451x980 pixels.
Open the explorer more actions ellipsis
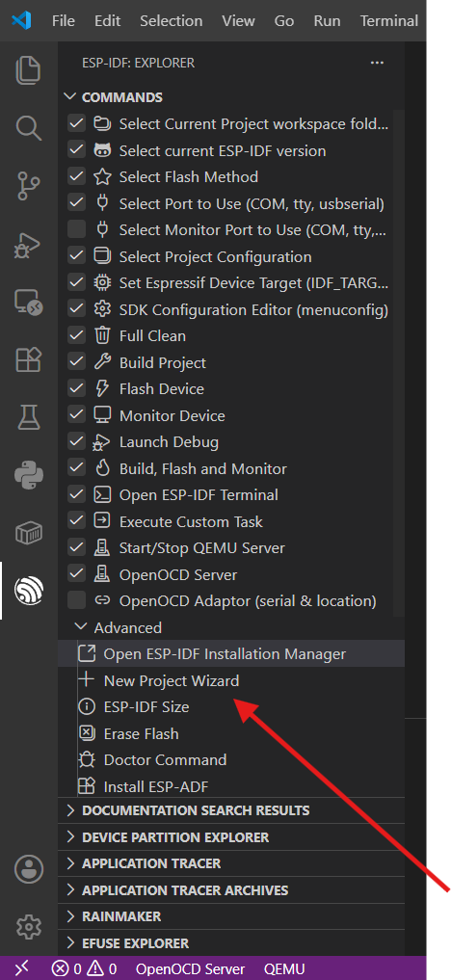pyautogui.click(x=377, y=63)
